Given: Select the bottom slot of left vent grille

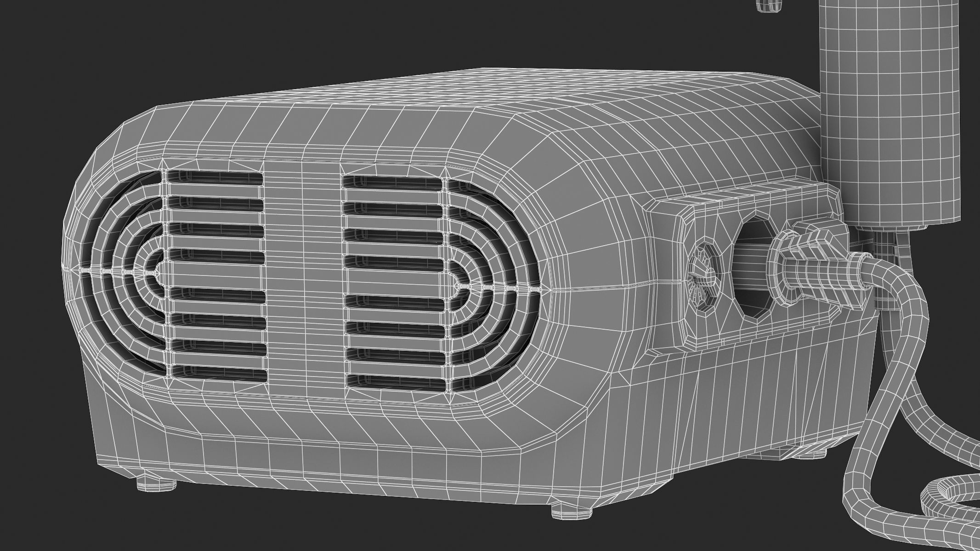Looking at the screenshot, I should coord(219,374).
